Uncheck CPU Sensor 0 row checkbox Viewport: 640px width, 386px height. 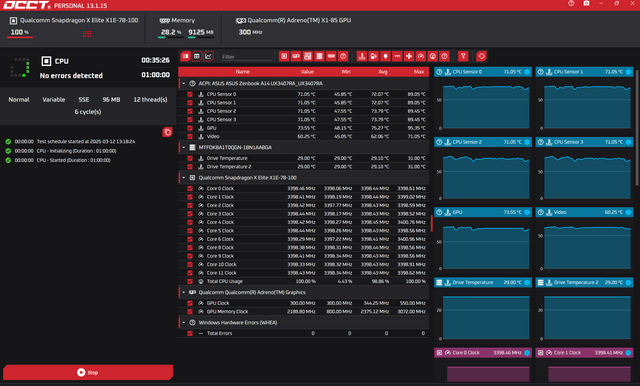[x=190, y=94]
